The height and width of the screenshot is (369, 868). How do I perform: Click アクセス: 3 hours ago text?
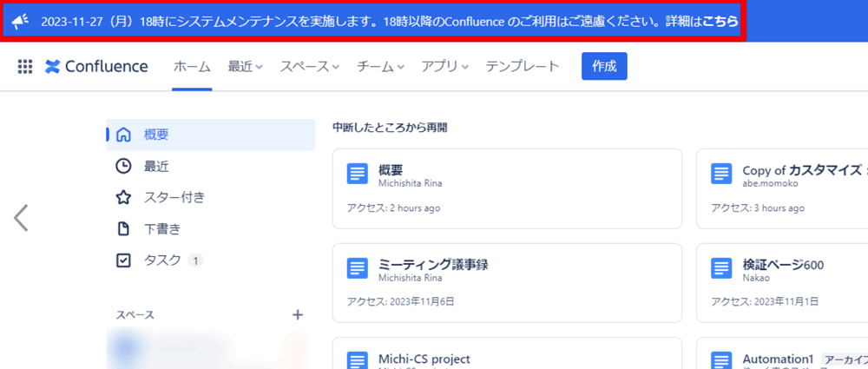[x=758, y=208]
